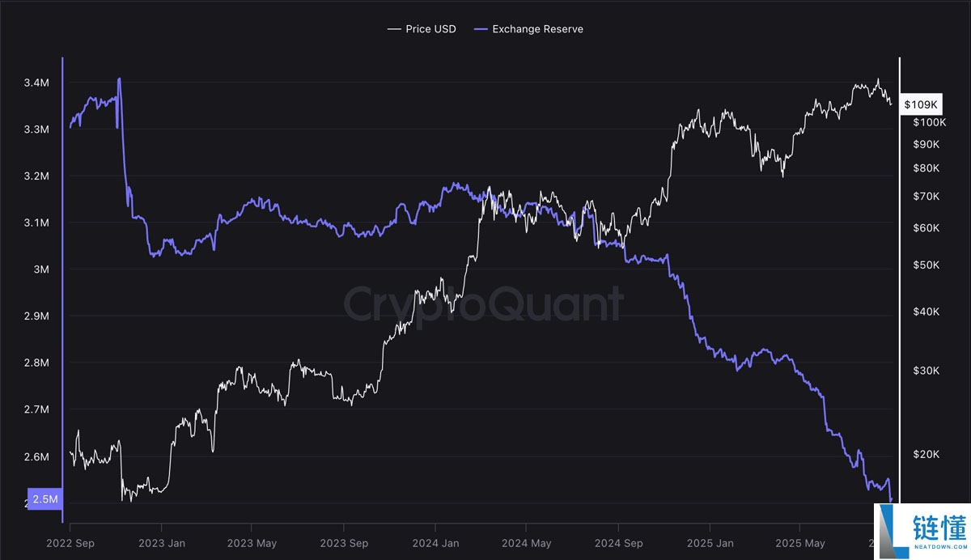Click the white Price USD legend line
This screenshot has width=971, height=560.
pos(394,29)
